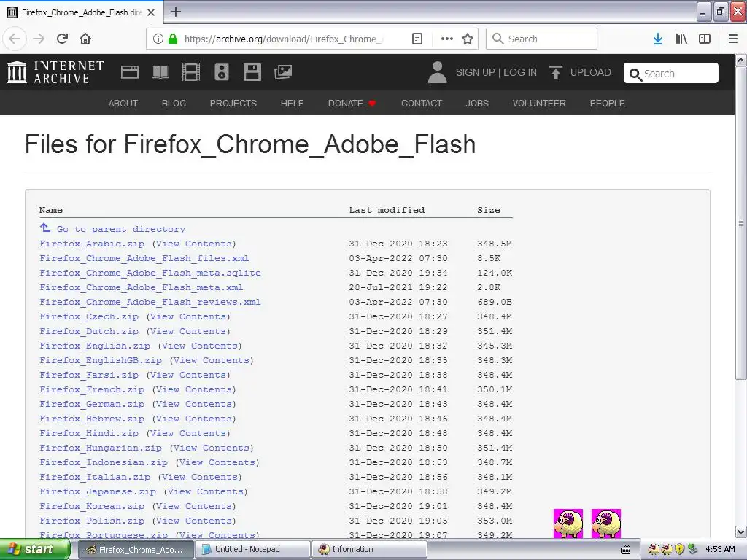Open the Audio speaker icon
Screen dimensions: 747x560
[x=222, y=72]
